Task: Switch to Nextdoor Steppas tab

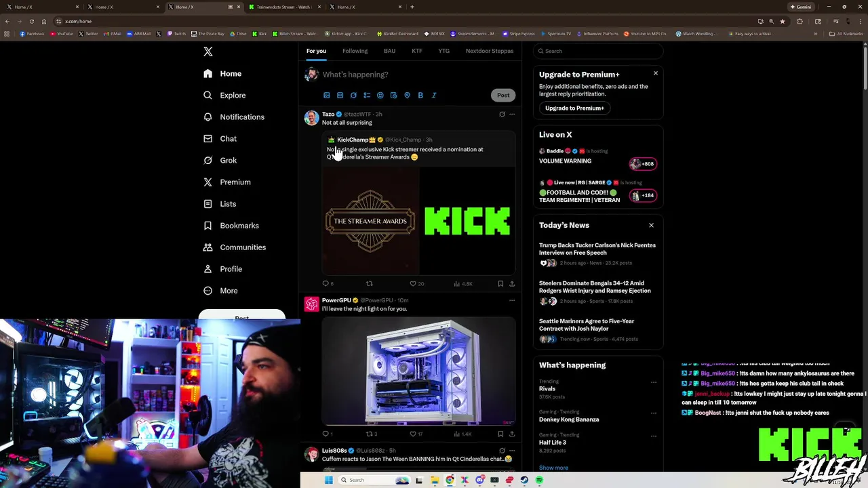Action: tap(490, 51)
